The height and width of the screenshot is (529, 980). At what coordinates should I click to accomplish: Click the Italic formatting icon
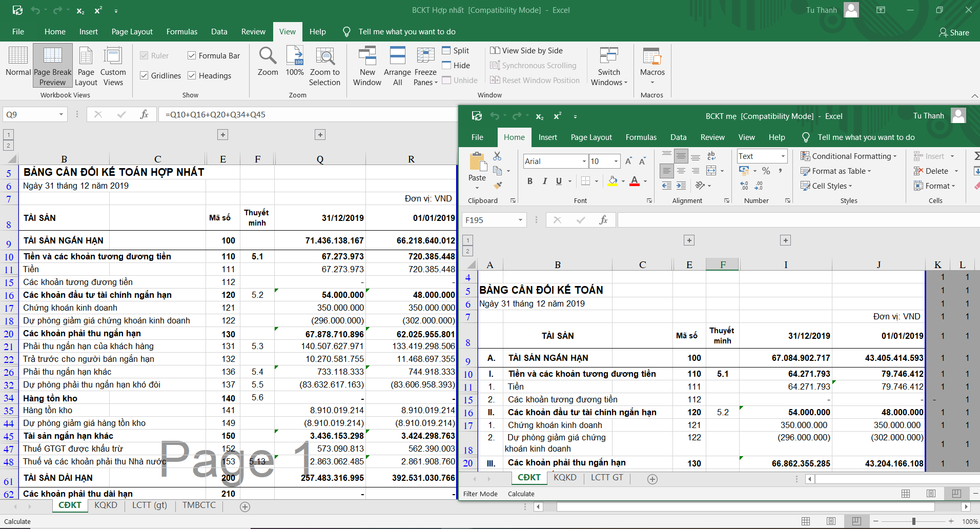(544, 181)
